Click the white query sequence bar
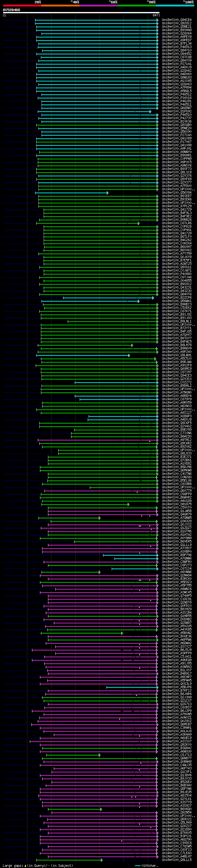197x868 pixels. 81,13
